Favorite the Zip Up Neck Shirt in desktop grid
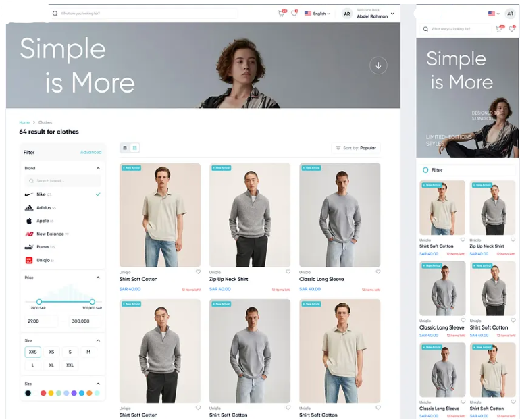 (288, 272)
